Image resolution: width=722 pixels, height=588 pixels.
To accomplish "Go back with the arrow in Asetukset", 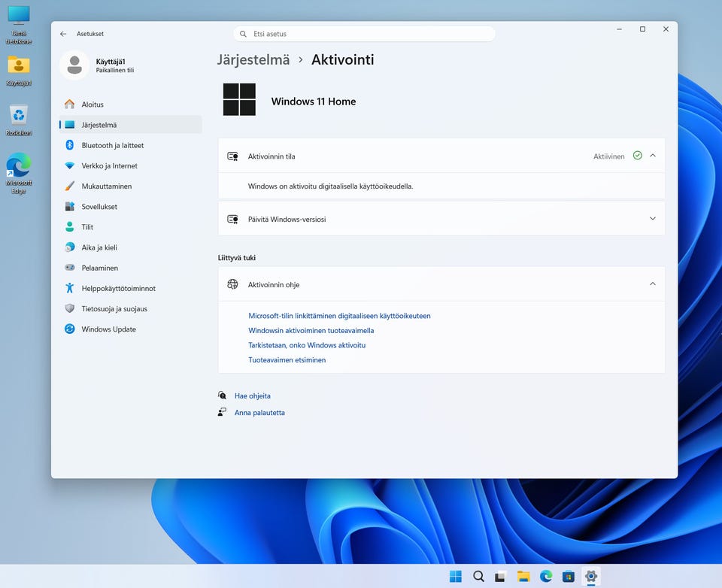I will click(x=63, y=34).
